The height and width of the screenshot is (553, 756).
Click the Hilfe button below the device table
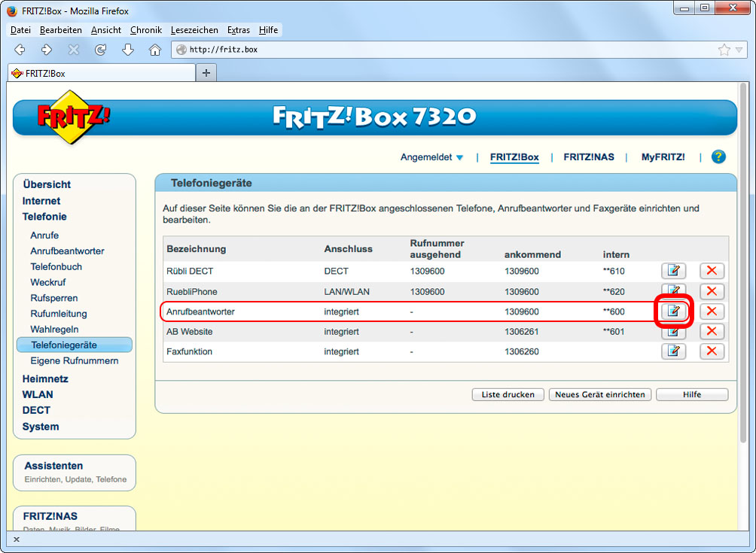[692, 394]
